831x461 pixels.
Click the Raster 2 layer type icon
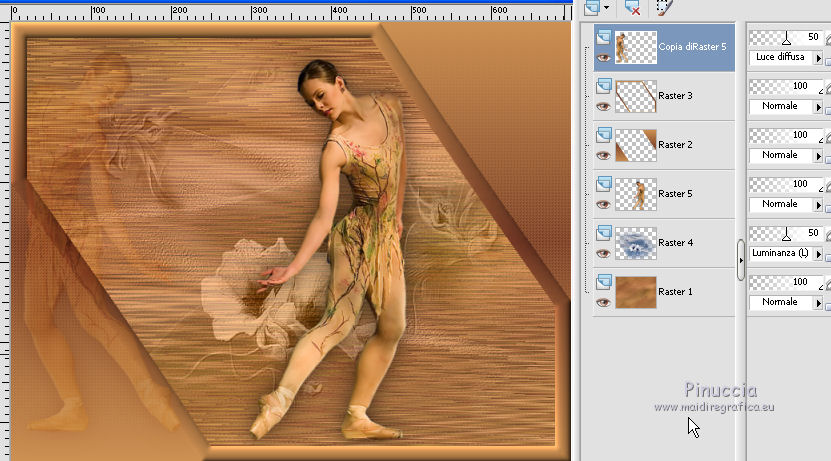coord(603,135)
